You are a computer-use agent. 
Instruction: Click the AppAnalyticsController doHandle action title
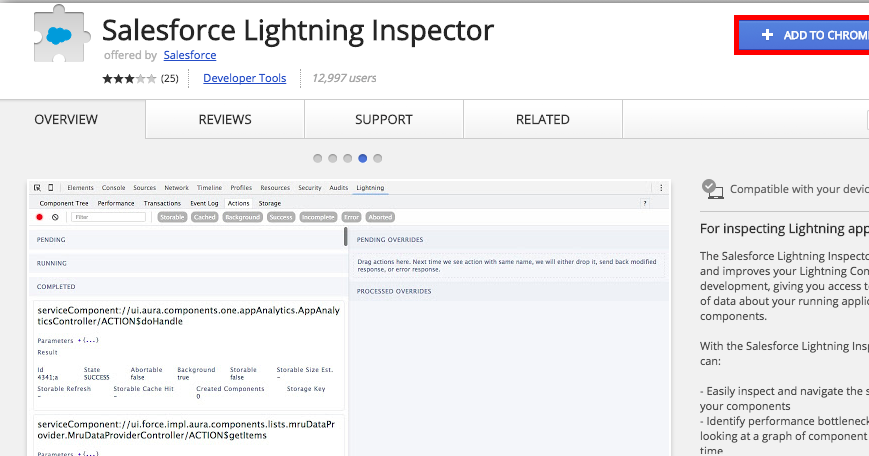click(x=188, y=316)
